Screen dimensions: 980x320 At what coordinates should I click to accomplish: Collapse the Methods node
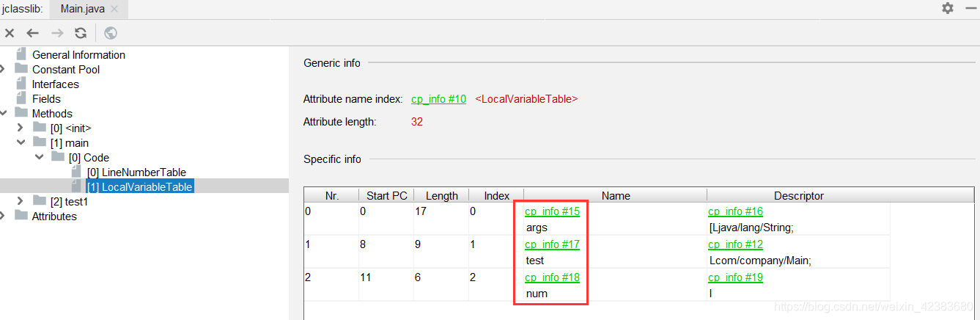pyautogui.click(x=4, y=113)
